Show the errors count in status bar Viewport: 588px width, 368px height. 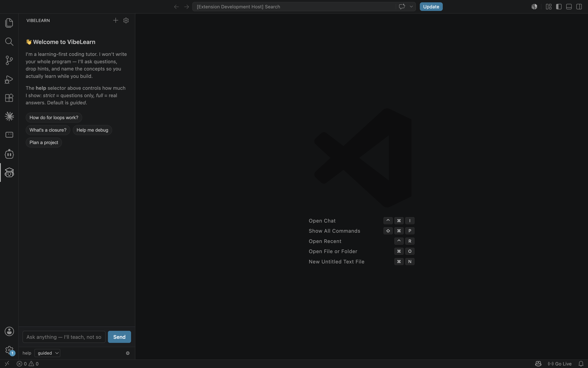pyautogui.click(x=22, y=364)
